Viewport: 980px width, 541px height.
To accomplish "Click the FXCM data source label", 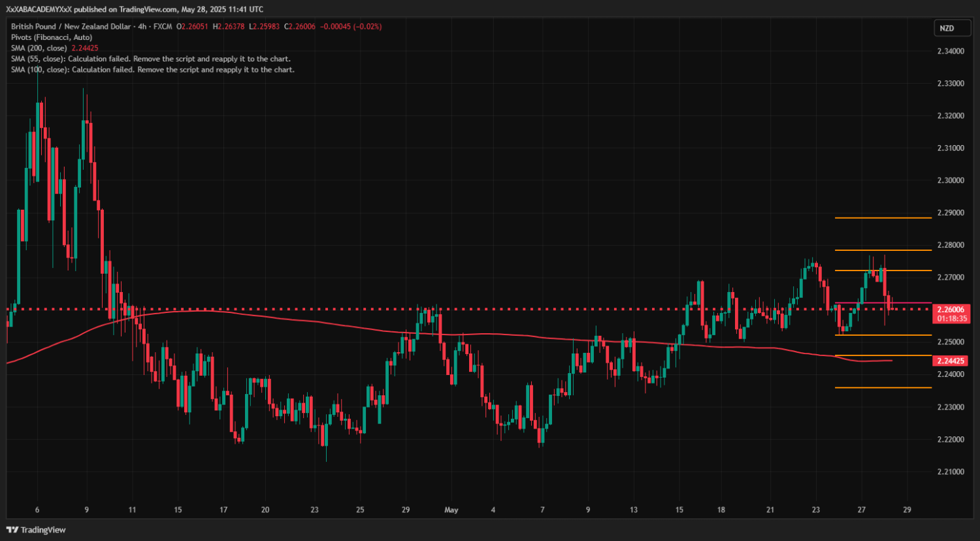I will 163,27.
